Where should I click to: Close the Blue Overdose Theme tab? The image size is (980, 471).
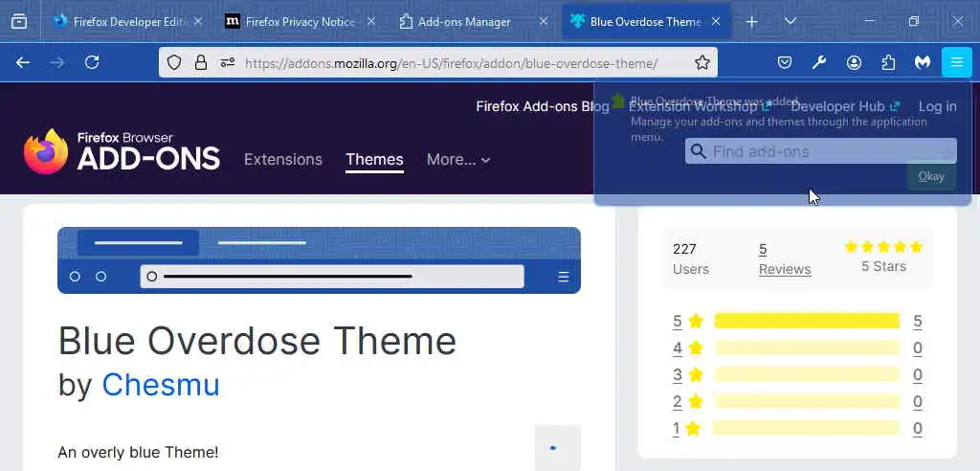tap(716, 22)
